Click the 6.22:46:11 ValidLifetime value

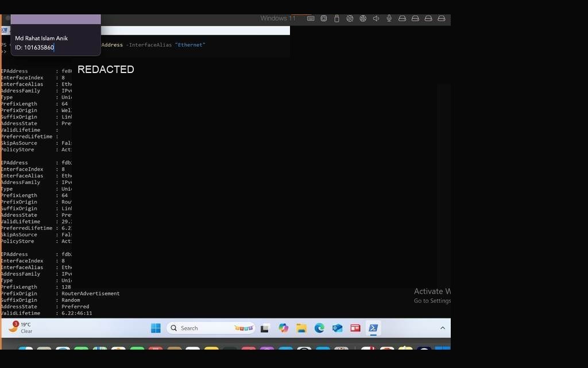[76, 313]
